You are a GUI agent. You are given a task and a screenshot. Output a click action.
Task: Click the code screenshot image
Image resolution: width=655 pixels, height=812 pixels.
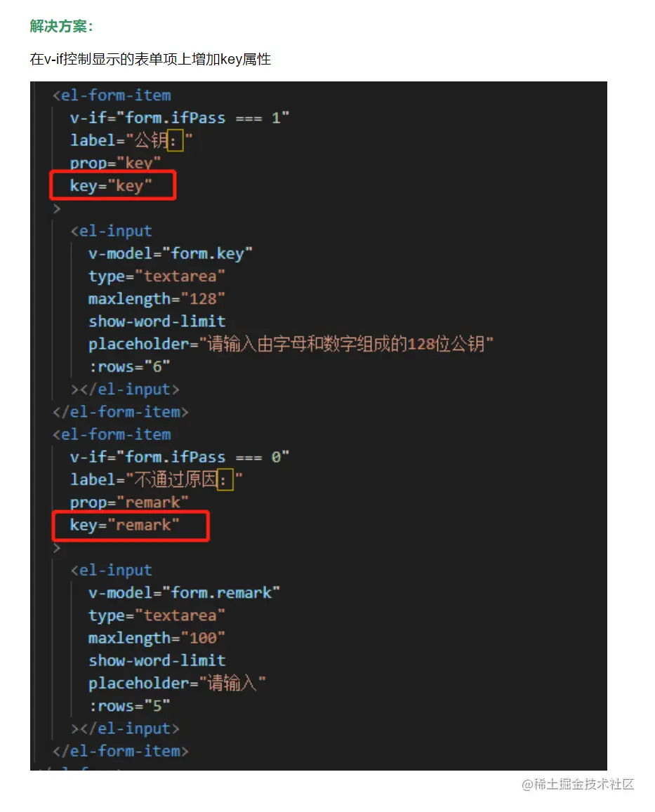click(319, 426)
